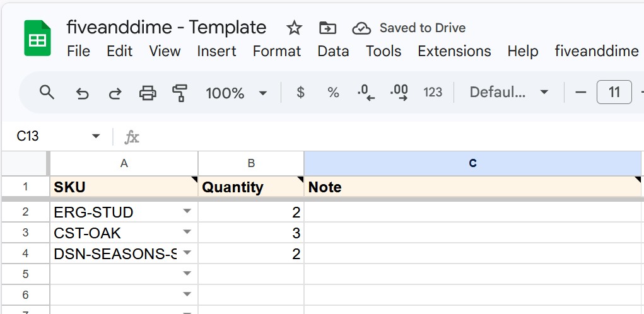Viewport: 644px width, 314px height.
Task: Select the Note cell in CST-OAK row
Action: click(x=472, y=233)
